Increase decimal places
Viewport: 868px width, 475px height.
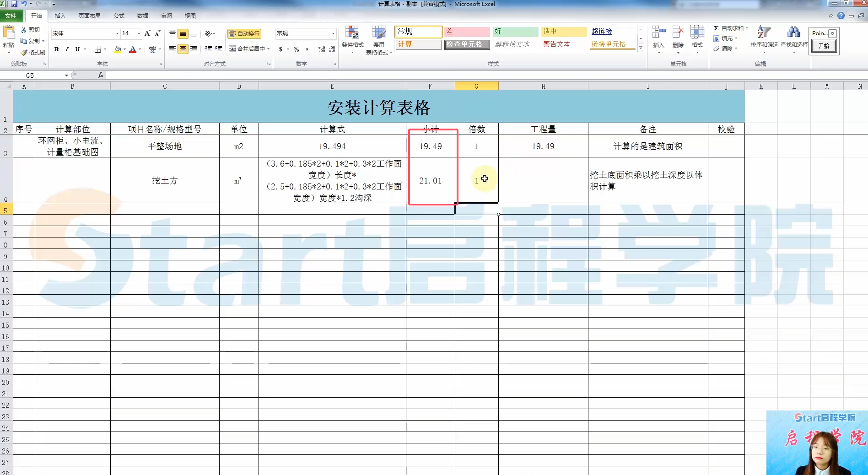(x=322, y=49)
